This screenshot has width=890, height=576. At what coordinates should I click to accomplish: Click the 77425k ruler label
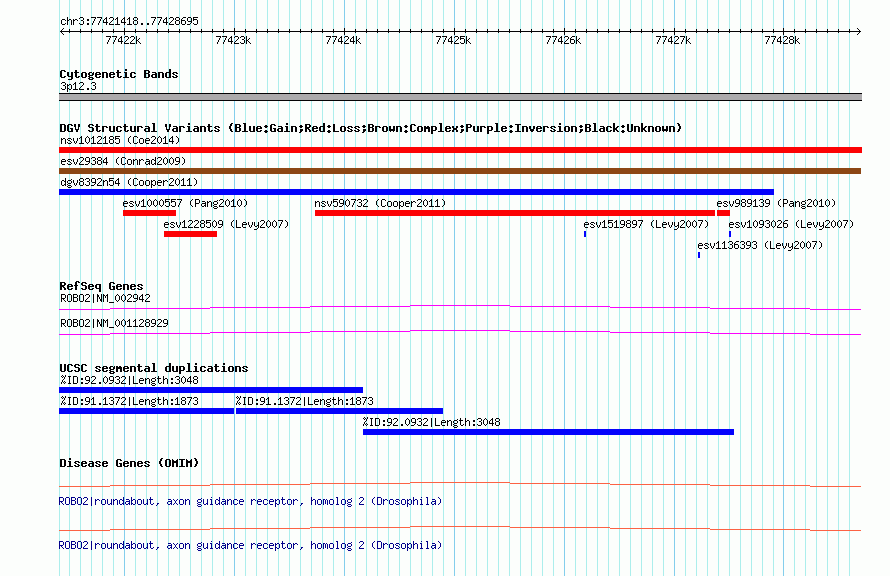coord(453,40)
